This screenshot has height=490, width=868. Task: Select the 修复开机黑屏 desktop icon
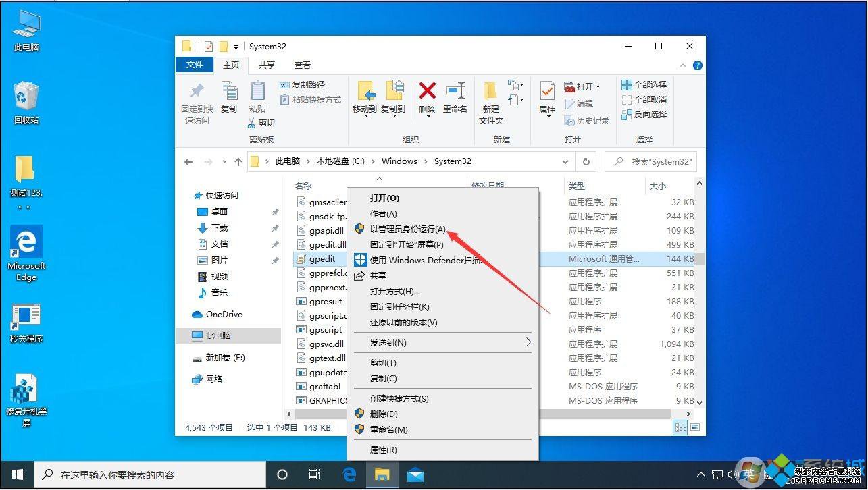pyautogui.click(x=26, y=401)
